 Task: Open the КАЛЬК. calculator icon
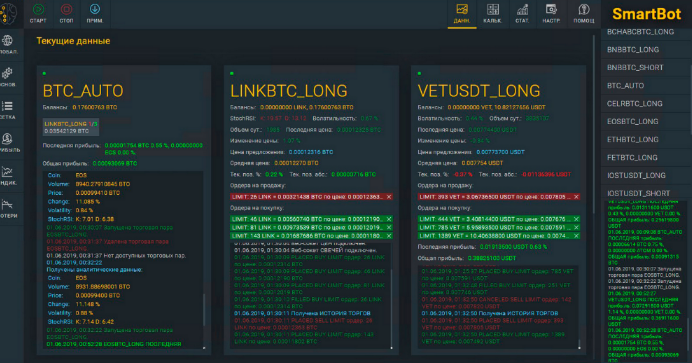pyautogui.click(x=493, y=9)
